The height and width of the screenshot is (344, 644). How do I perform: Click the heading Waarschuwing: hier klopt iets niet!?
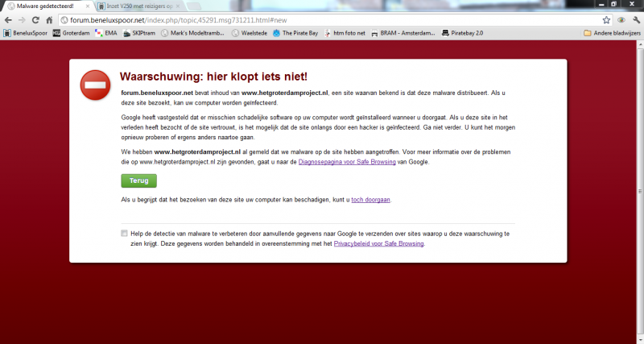point(213,77)
